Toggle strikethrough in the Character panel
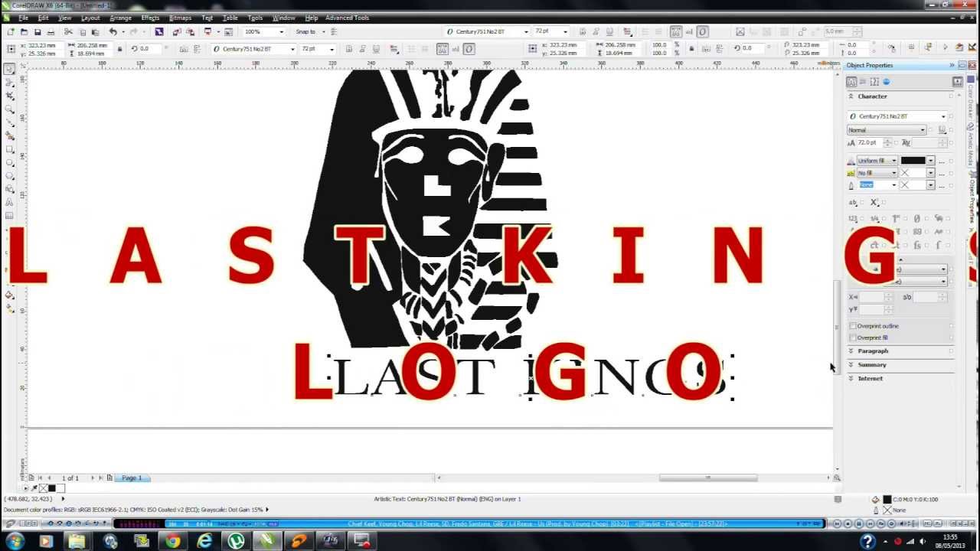The height and width of the screenshot is (551, 980). coord(854,201)
